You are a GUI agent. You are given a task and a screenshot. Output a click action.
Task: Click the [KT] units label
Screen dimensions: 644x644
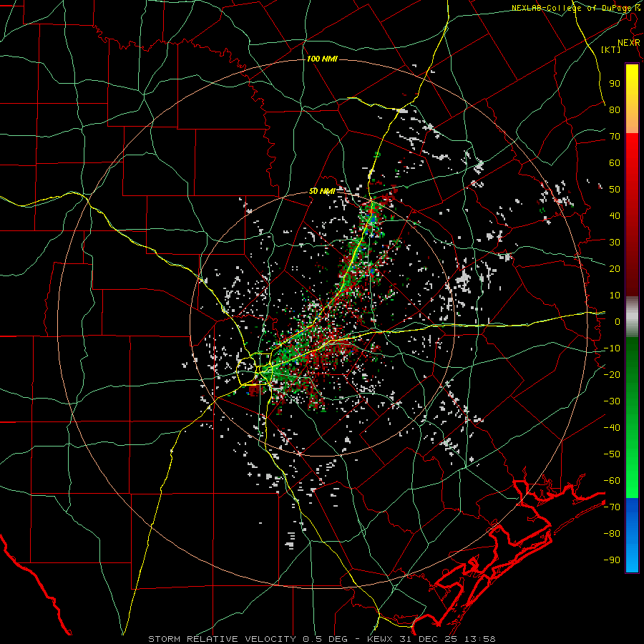[x=611, y=49]
